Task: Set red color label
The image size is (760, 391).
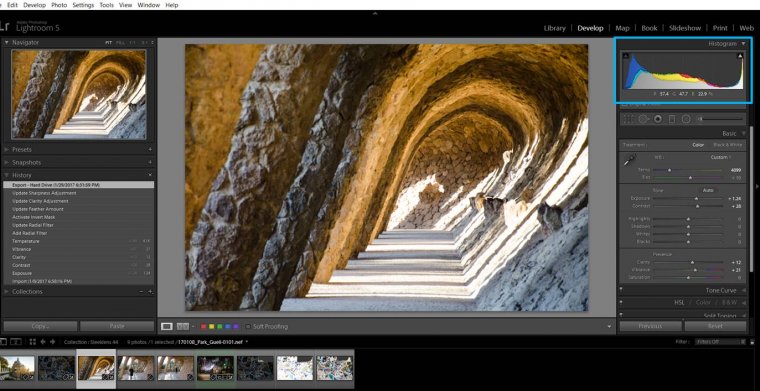Action: coord(204,327)
